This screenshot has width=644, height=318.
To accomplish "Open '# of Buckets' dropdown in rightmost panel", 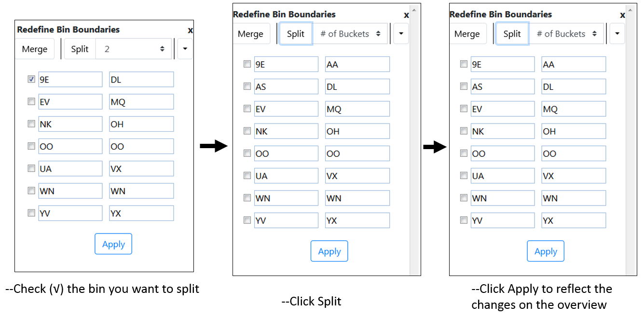I will [x=566, y=34].
